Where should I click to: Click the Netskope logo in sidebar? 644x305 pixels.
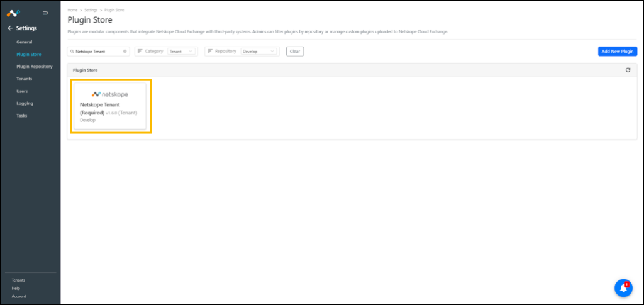[13, 13]
